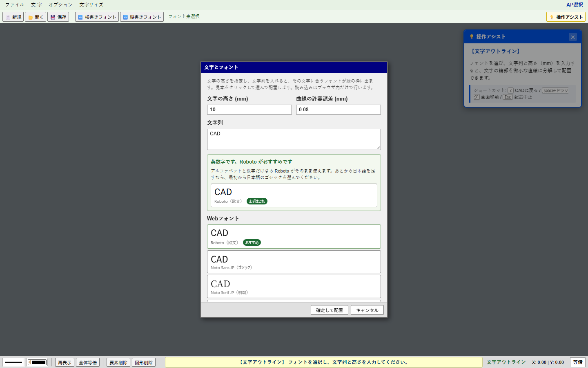Click the 全体等倍 button
The image size is (588, 368).
[x=88, y=362]
